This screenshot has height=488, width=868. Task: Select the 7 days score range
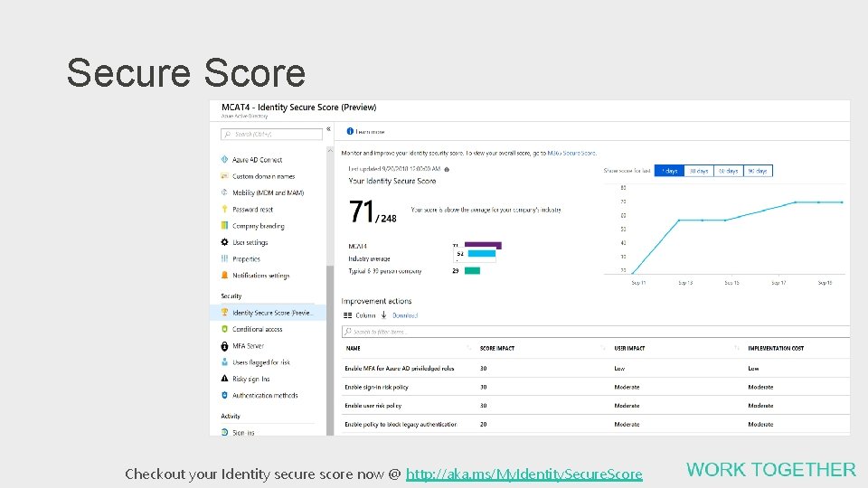[669, 171]
